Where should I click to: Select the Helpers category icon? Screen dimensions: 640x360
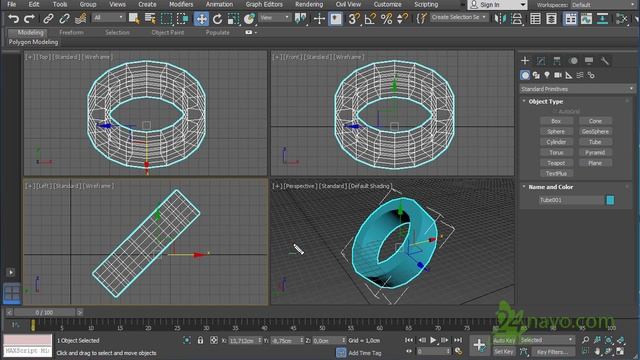[x=569, y=75]
